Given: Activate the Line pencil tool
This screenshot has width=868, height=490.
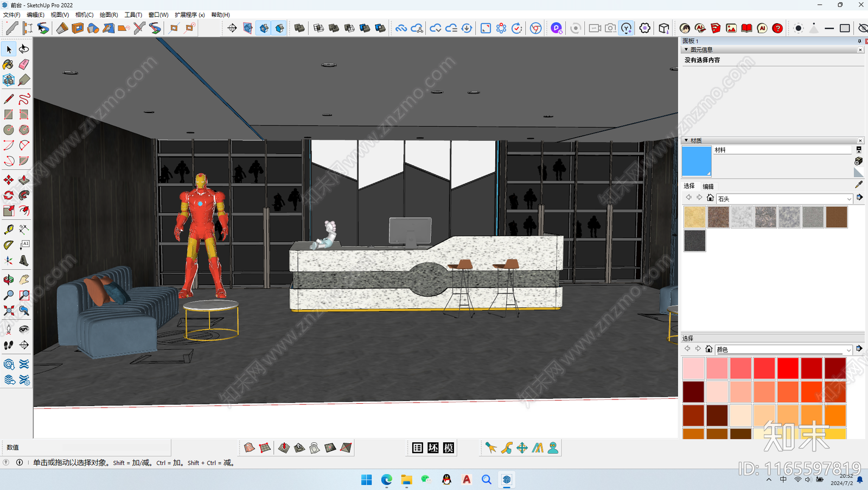Looking at the screenshot, I should [9, 99].
